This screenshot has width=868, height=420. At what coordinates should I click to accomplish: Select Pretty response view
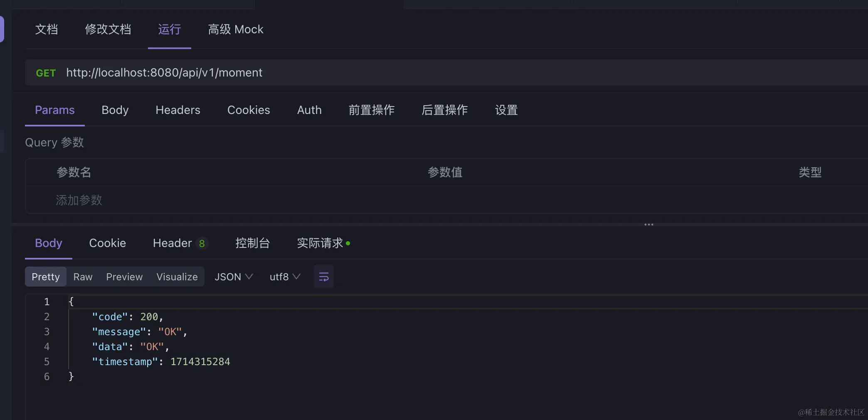click(x=46, y=277)
